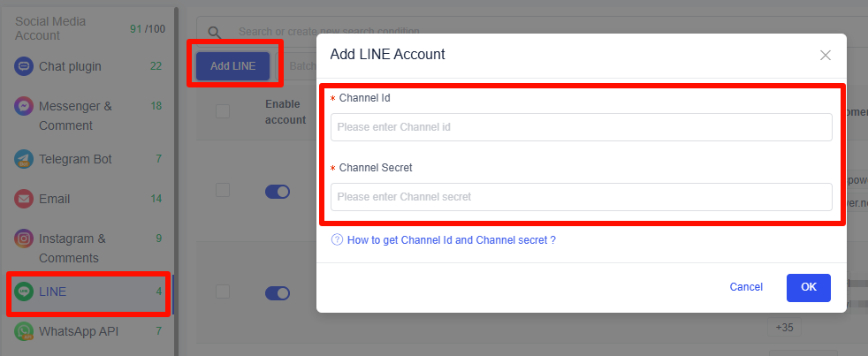Viewport: 868px width, 356px height.
Task: Check the first row checkbox
Action: coord(223,191)
